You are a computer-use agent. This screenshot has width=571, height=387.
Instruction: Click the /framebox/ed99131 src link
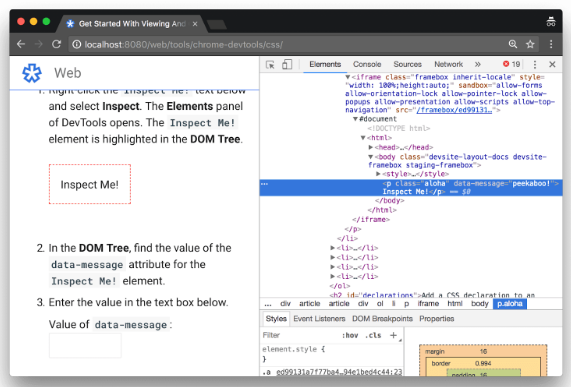(454, 110)
